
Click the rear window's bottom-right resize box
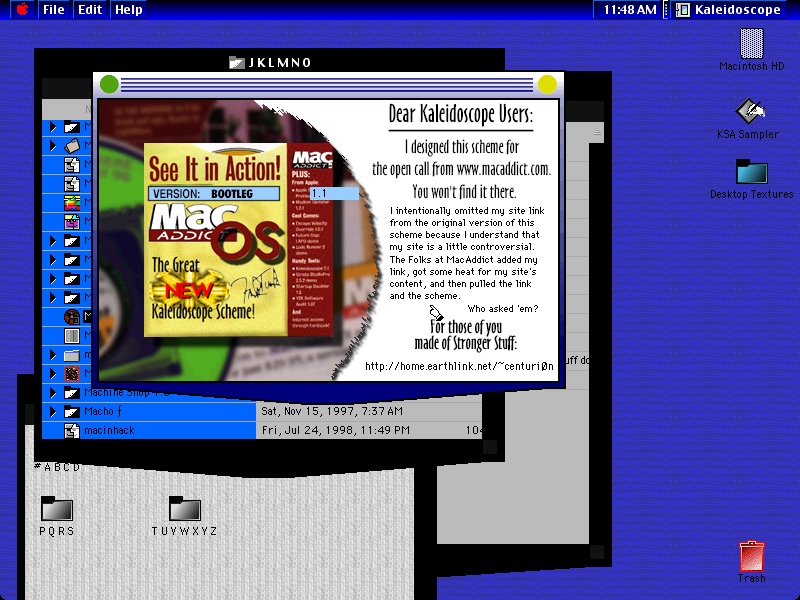(597, 552)
